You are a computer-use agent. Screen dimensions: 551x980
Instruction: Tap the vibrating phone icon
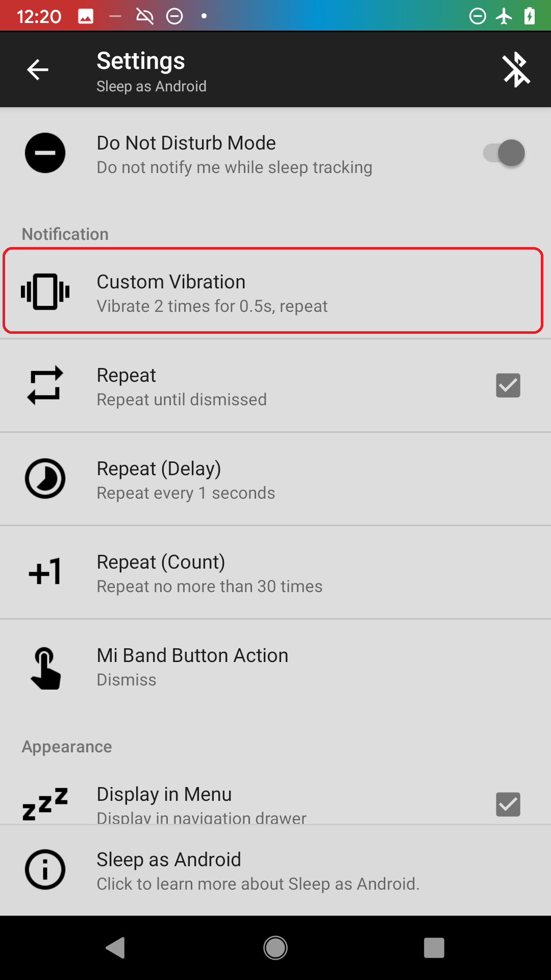(45, 291)
